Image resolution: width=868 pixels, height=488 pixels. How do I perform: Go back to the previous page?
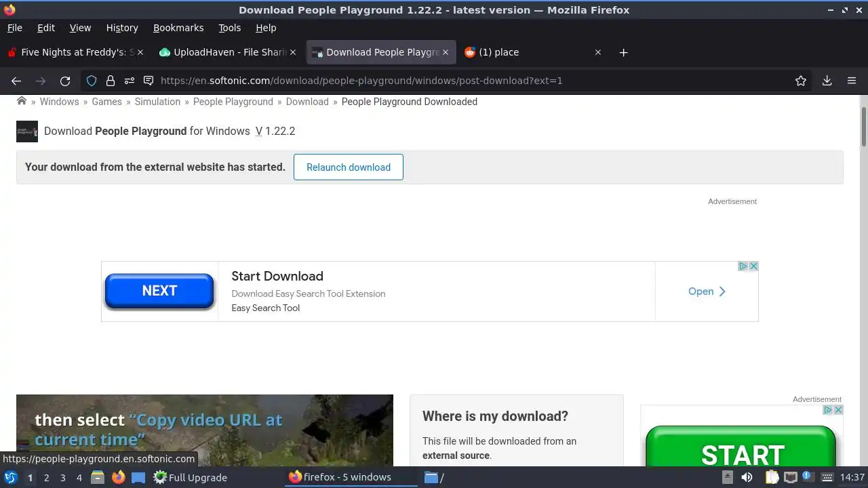16,81
